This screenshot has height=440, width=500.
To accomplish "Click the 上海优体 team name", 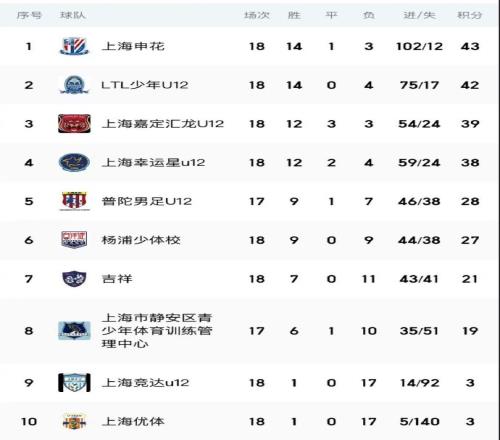I will 133,421.
